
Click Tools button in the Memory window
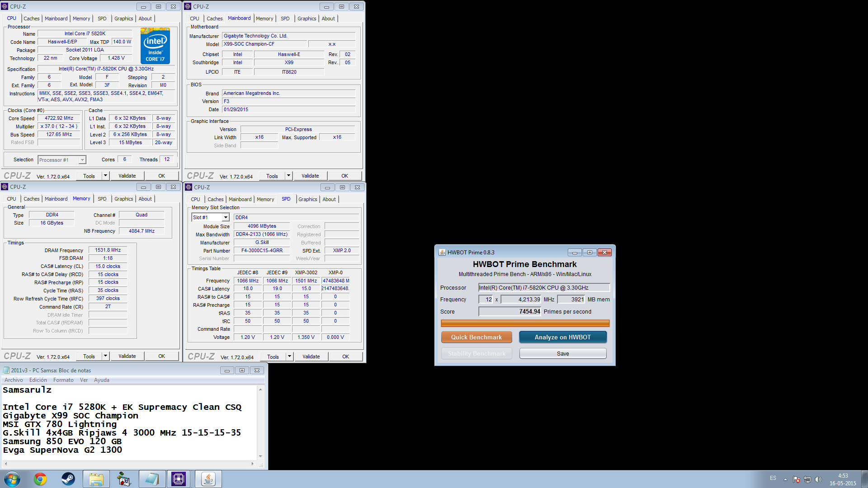[x=89, y=356]
